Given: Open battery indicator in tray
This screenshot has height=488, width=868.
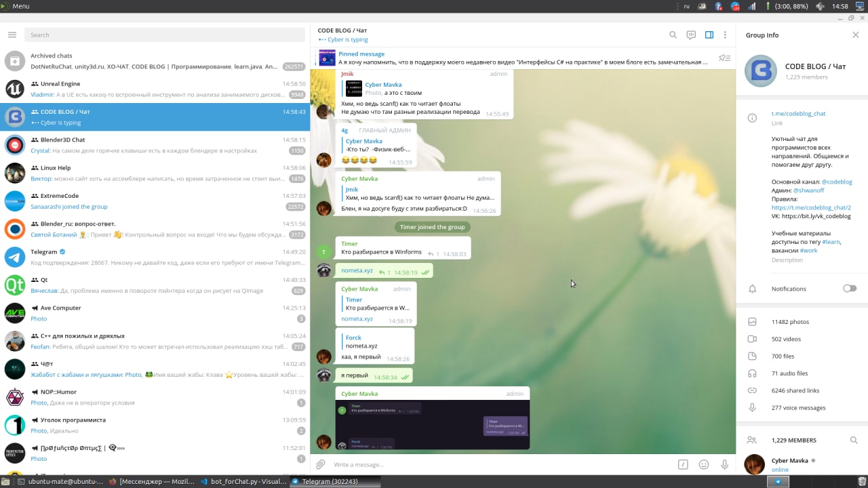Looking at the screenshot, I should [787, 6].
